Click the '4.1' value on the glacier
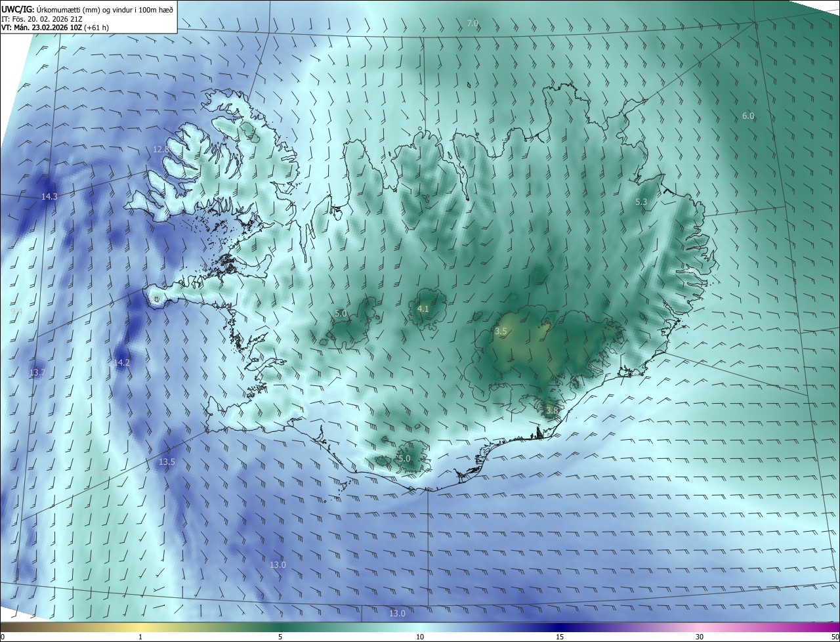The image size is (840, 642). (423, 309)
